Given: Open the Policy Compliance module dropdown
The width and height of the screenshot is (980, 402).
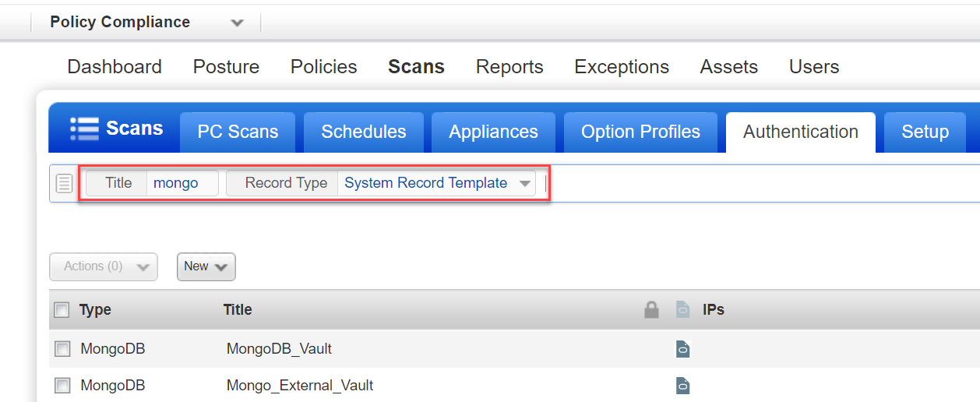Looking at the screenshot, I should [237, 23].
